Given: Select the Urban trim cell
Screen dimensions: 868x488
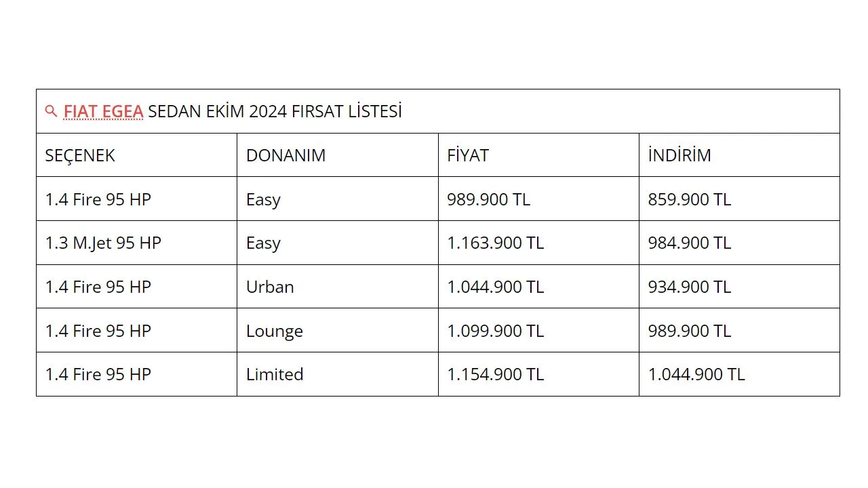Looking at the screenshot, I should [x=337, y=287].
